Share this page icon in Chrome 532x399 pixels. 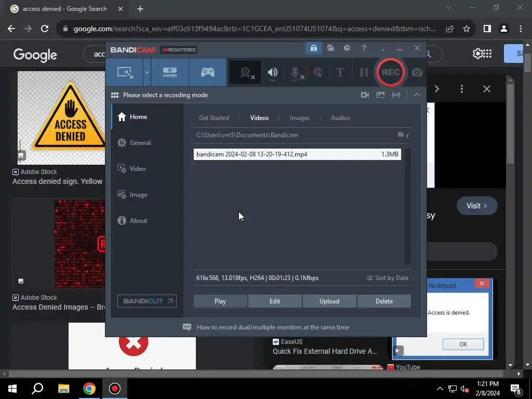450,29
